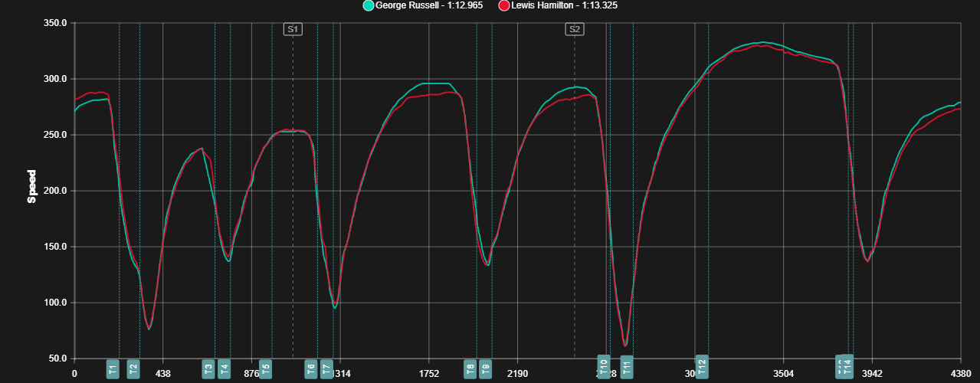The width and height of the screenshot is (980, 383).
Task: Click the 150.0 speed axis label
Action: 56,247
